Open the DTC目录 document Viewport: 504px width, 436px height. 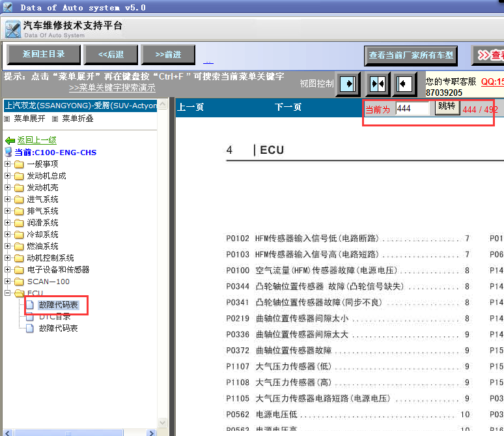click(55, 317)
